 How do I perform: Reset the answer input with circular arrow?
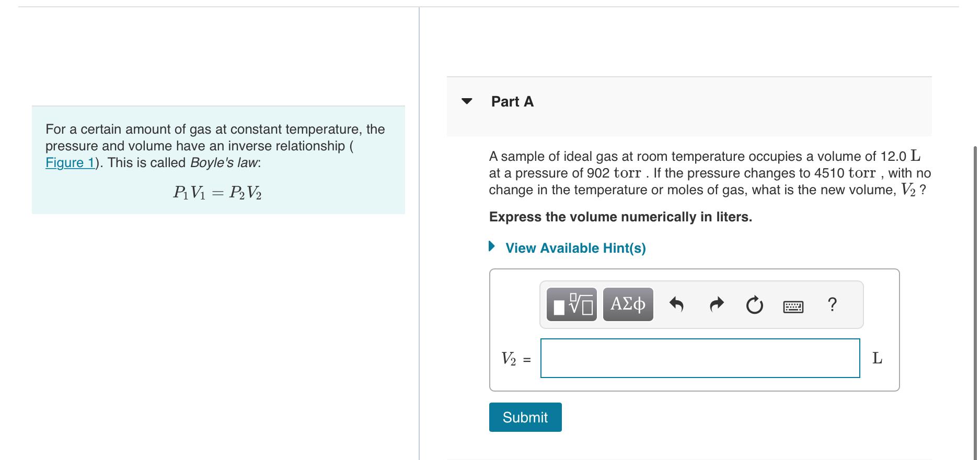tap(754, 304)
